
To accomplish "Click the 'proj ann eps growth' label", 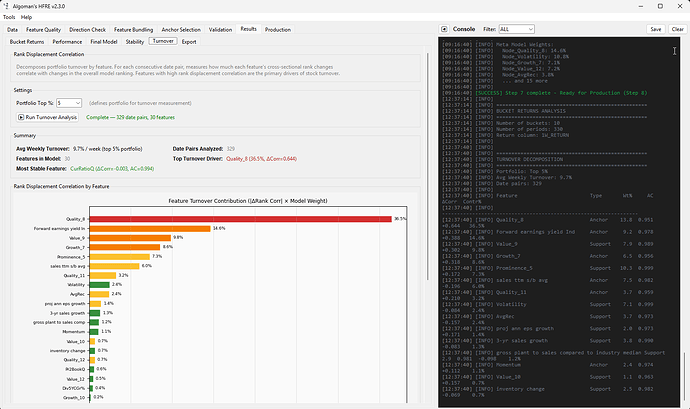I will point(65,304).
